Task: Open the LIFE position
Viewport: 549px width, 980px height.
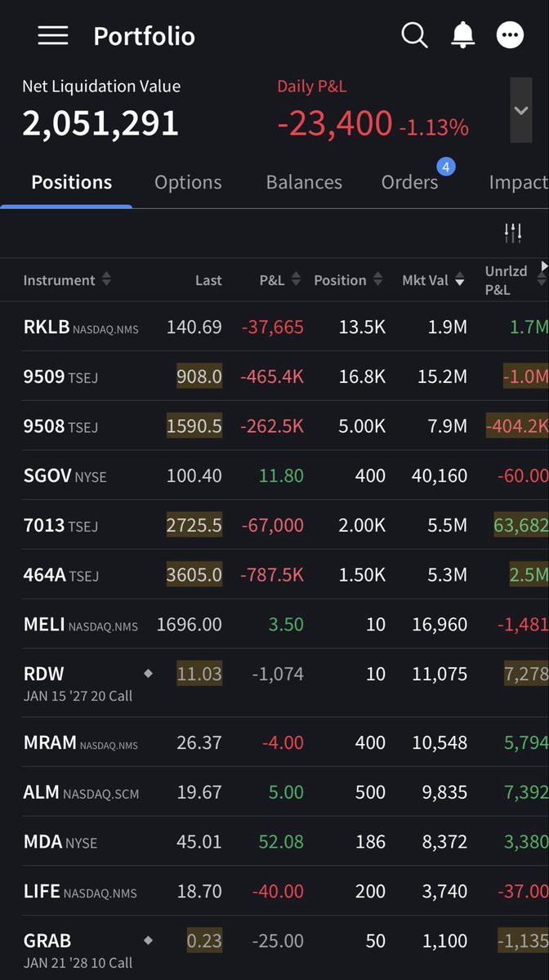Action: click(274, 892)
